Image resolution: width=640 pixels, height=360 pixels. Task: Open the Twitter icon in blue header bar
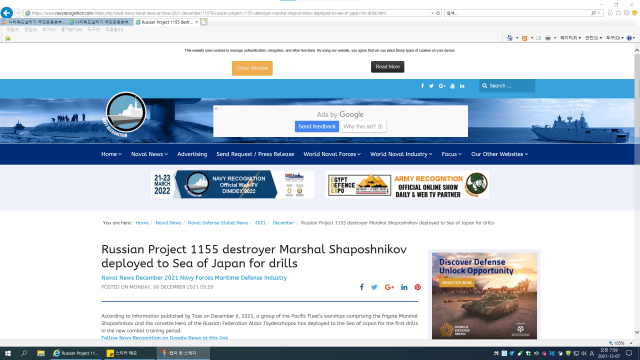pos(431,86)
